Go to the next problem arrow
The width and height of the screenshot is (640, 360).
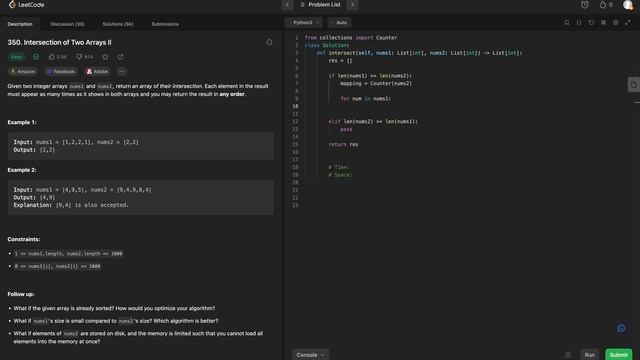(x=352, y=5)
